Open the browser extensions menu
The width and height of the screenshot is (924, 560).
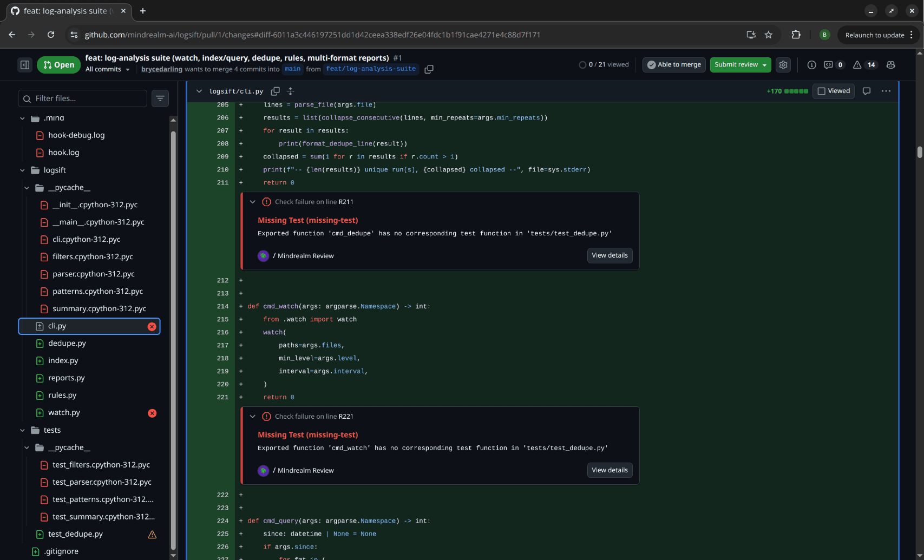click(796, 35)
